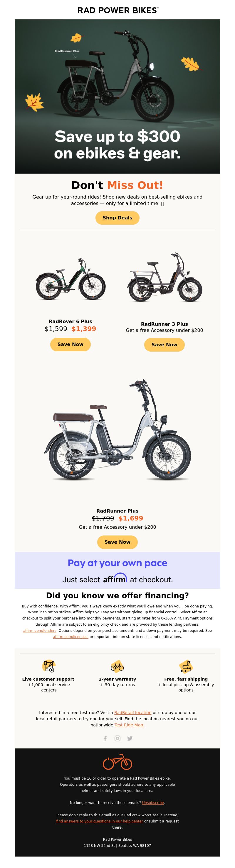Click the Shop Deals button
This screenshot has height=868, width=235.
117,218
